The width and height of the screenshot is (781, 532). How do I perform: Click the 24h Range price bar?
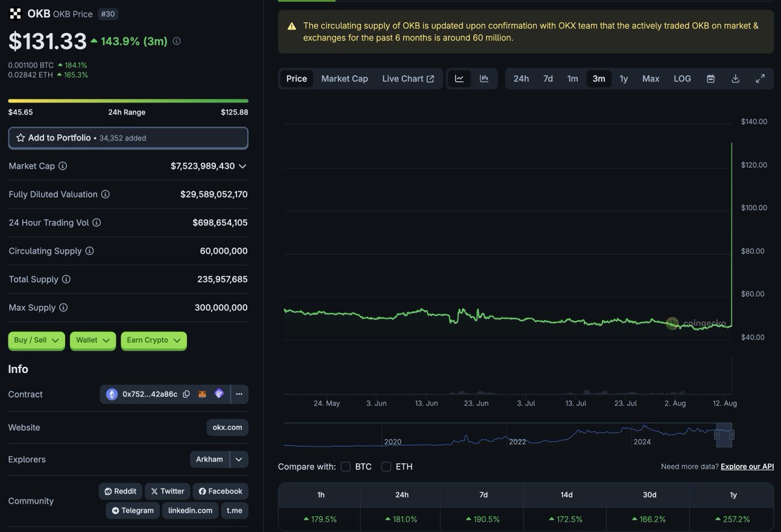[128, 101]
